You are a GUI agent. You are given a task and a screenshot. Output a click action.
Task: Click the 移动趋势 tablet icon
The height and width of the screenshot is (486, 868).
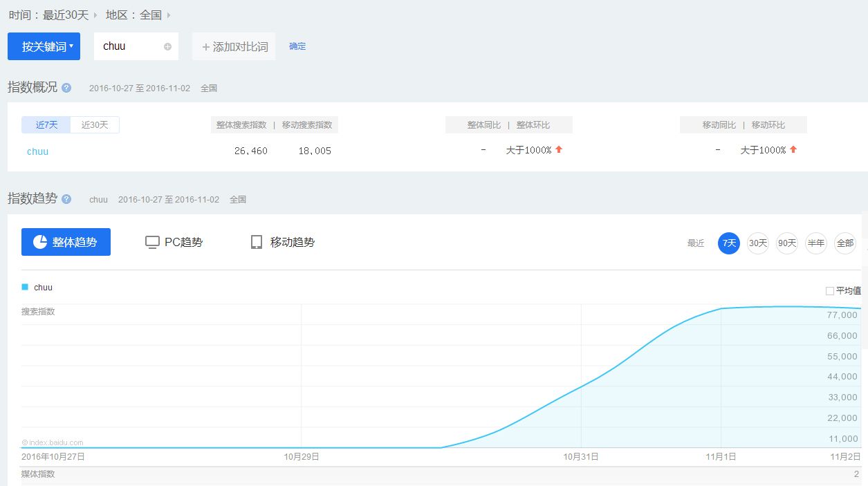click(x=257, y=242)
